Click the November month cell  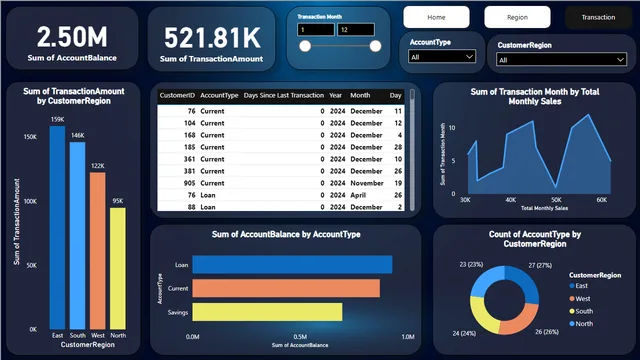tap(367, 183)
